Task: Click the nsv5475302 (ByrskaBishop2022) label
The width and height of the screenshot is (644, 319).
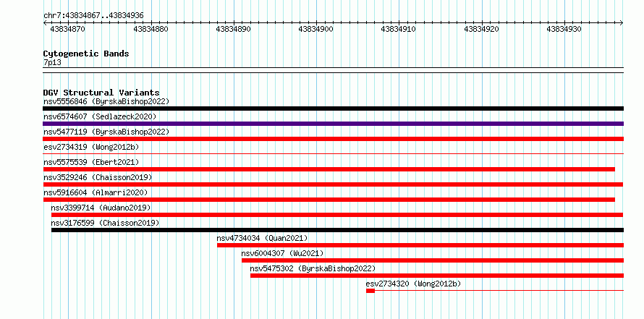Action: coord(313,268)
